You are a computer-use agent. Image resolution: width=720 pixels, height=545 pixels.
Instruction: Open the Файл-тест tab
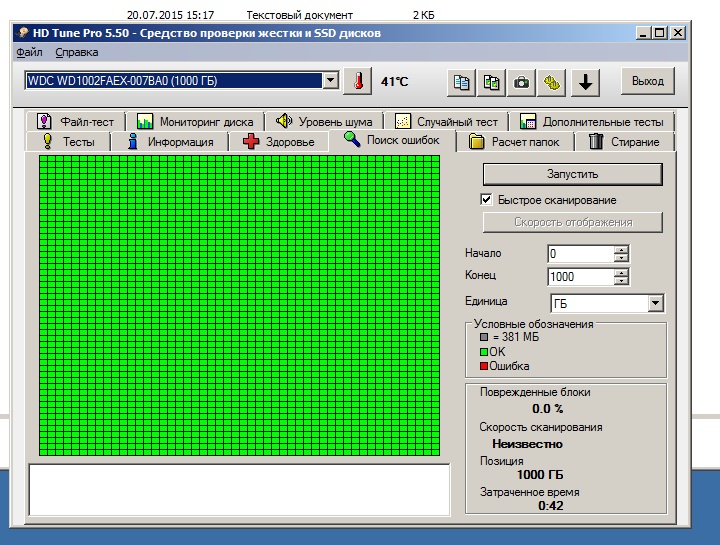tap(76, 122)
